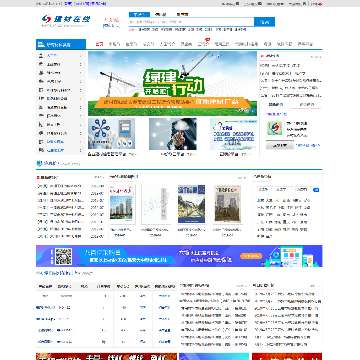Expand the bottommost sidebar category arrow
The image size is (360, 360).
pyautogui.click(x=80, y=150)
